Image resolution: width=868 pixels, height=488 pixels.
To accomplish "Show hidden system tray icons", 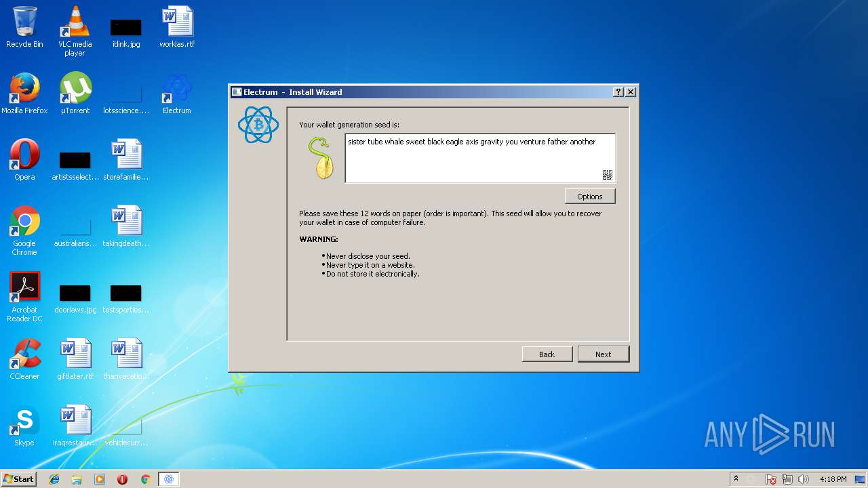I will click(x=736, y=479).
